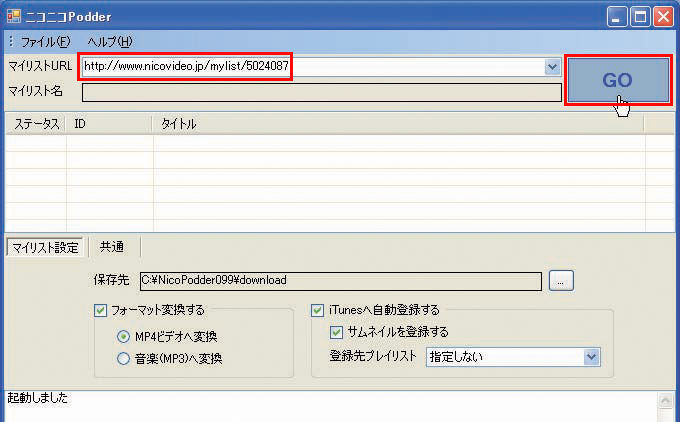
Task: Switch to the マイリスト設定 tab
Action: click(45, 248)
